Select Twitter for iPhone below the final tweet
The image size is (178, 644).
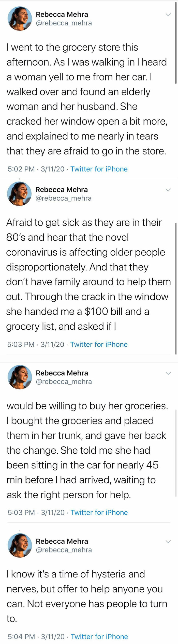[x=99, y=637]
